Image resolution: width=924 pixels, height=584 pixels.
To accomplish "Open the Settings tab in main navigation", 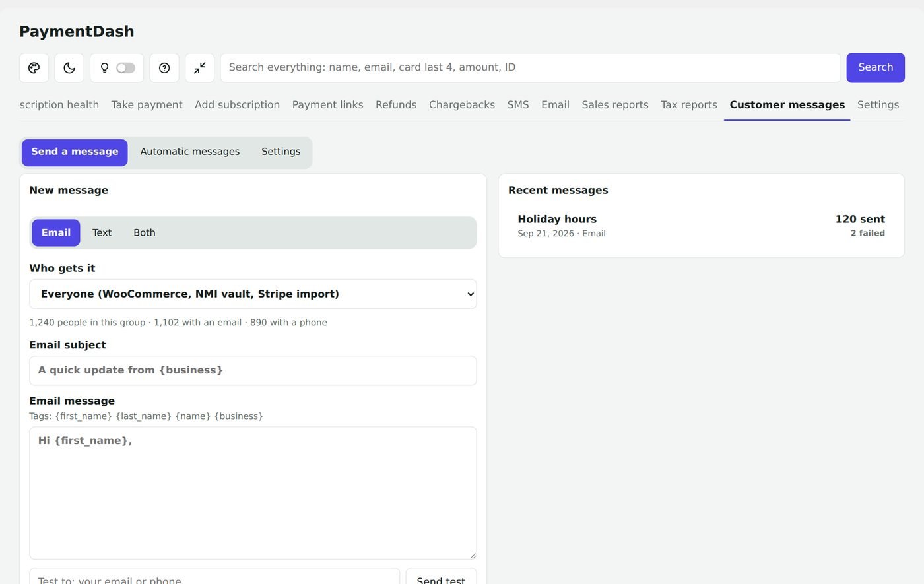I will click(878, 105).
